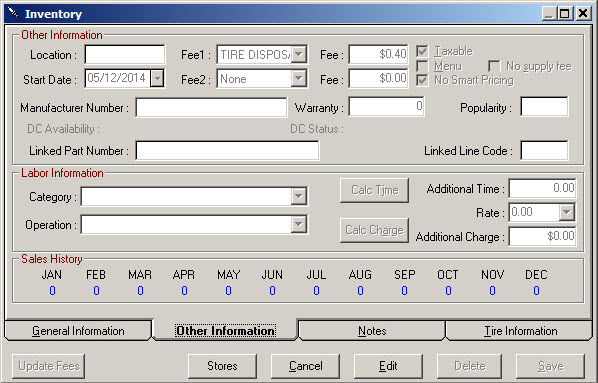Click the FEB sales value 0
Viewport: 598px width, 383px height.
96,291
